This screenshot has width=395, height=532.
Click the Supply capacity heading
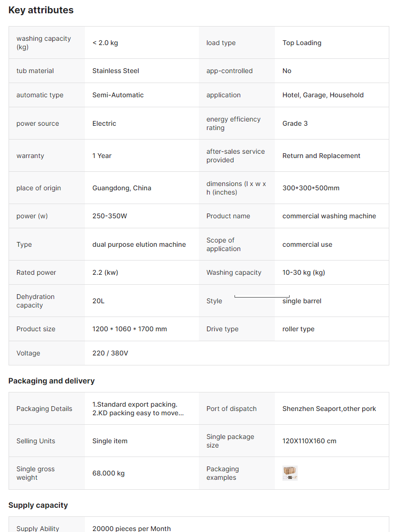[x=38, y=505]
